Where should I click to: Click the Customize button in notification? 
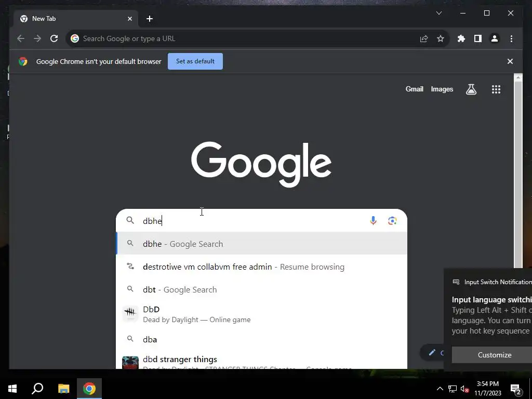495,355
